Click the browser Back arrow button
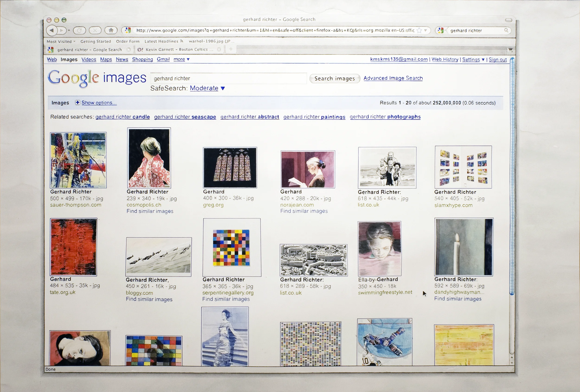 tap(52, 30)
